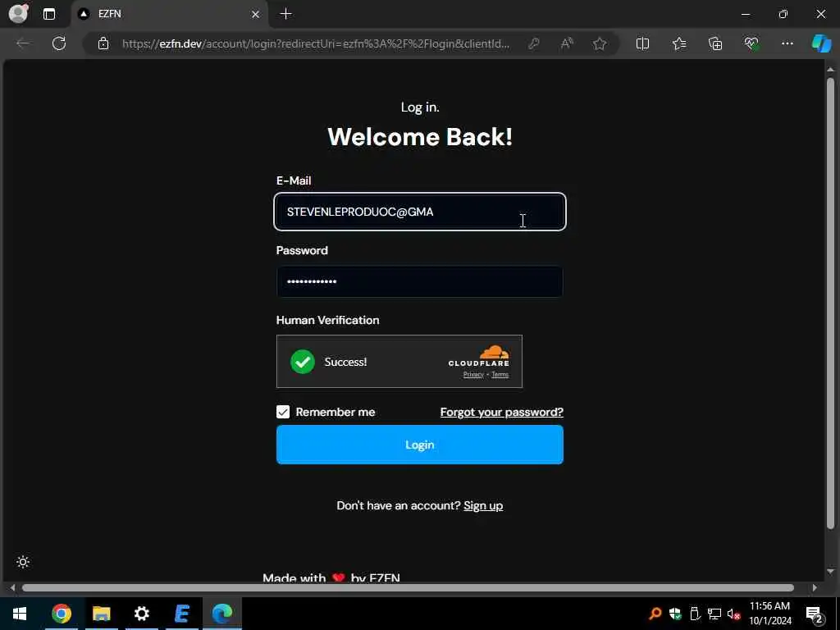Open Edge Settings and more menu
Viewport: 840px width, 630px height.
(x=787, y=43)
